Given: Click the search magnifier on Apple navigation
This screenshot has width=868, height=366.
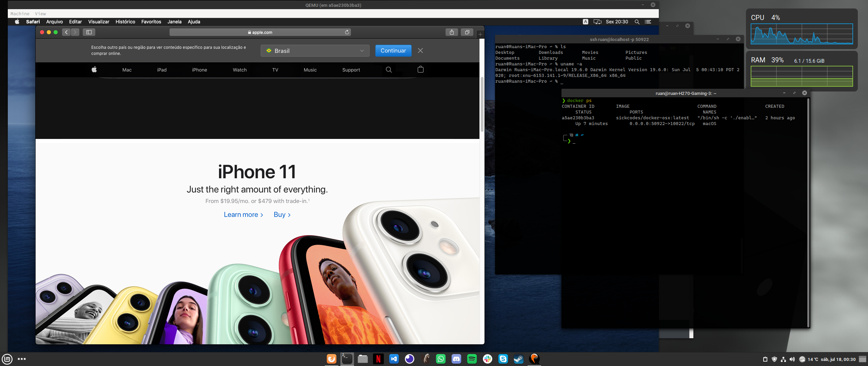Looking at the screenshot, I should click(x=389, y=69).
